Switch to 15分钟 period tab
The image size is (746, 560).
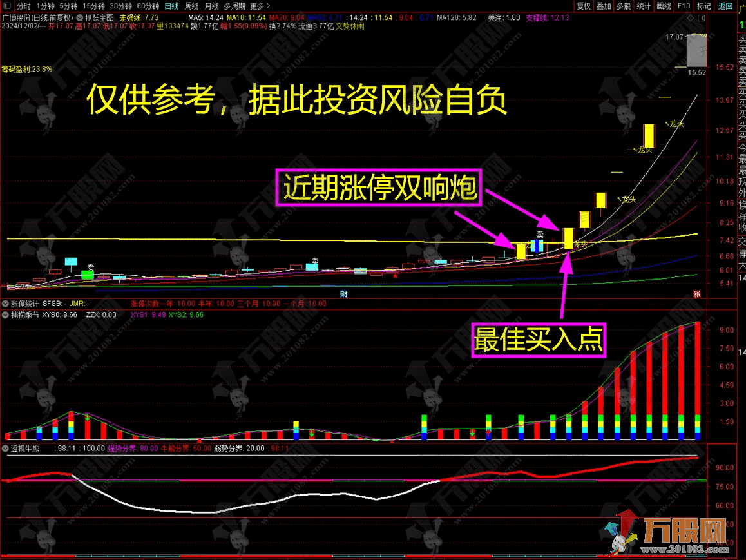click(x=93, y=6)
